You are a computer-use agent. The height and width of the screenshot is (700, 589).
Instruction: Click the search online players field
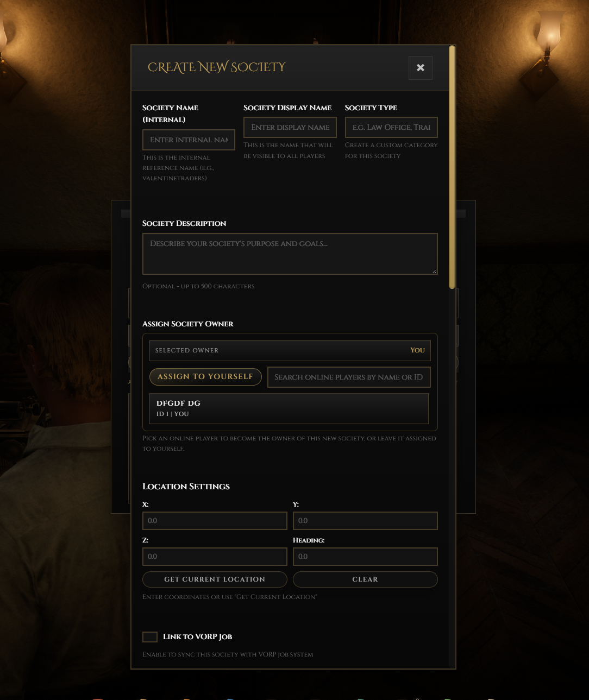[349, 377]
